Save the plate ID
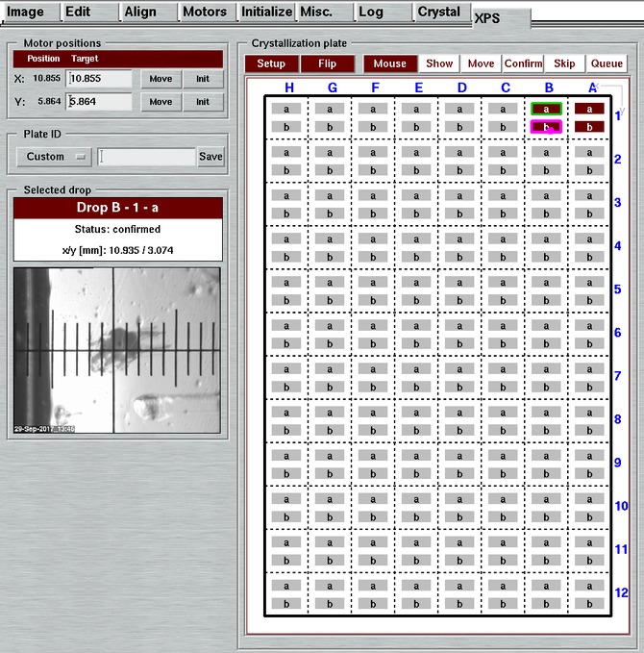Viewport: 644px width, 653px height. (211, 157)
